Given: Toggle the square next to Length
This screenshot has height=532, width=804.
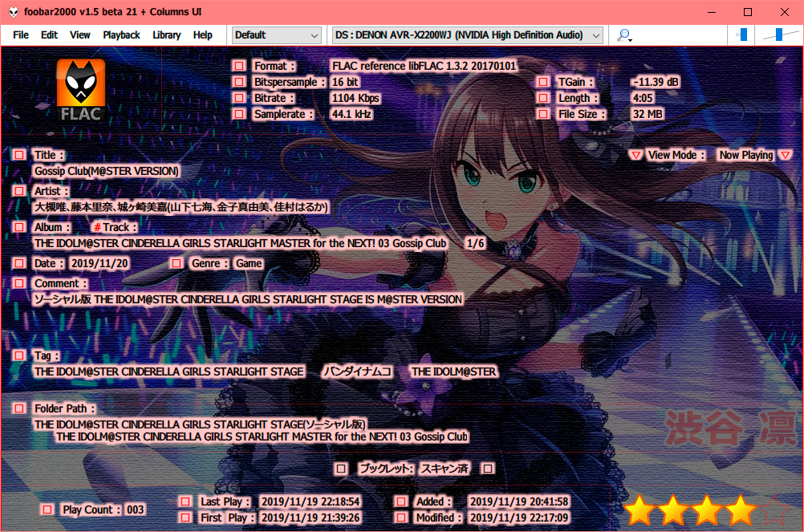Looking at the screenshot, I should [x=543, y=98].
